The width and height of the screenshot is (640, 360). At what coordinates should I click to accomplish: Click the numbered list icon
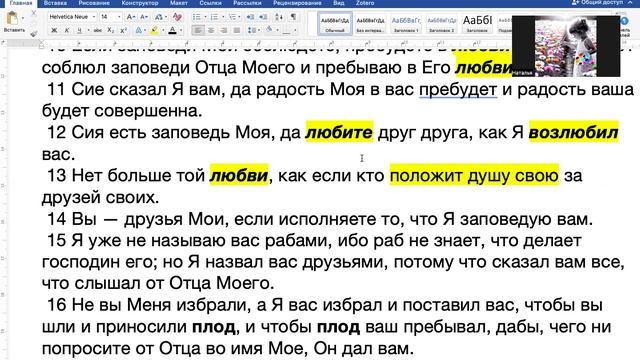click(214, 17)
